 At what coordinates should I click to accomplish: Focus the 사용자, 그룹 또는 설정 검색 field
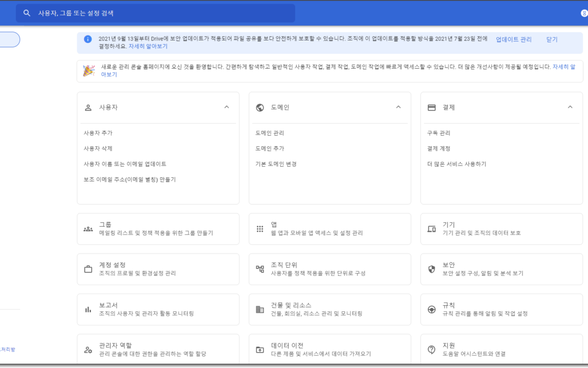pos(155,13)
